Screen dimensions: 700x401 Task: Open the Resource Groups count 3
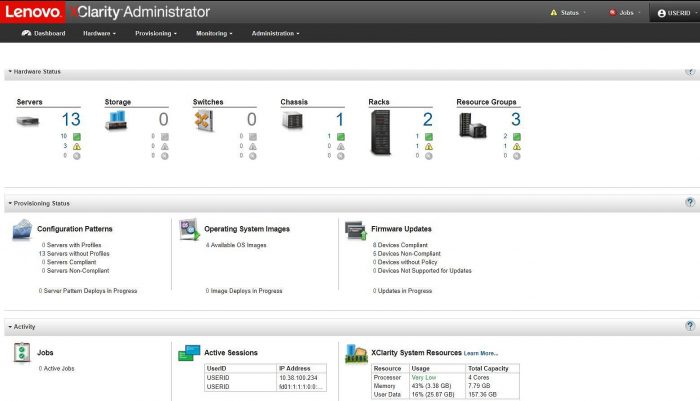(x=516, y=119)
